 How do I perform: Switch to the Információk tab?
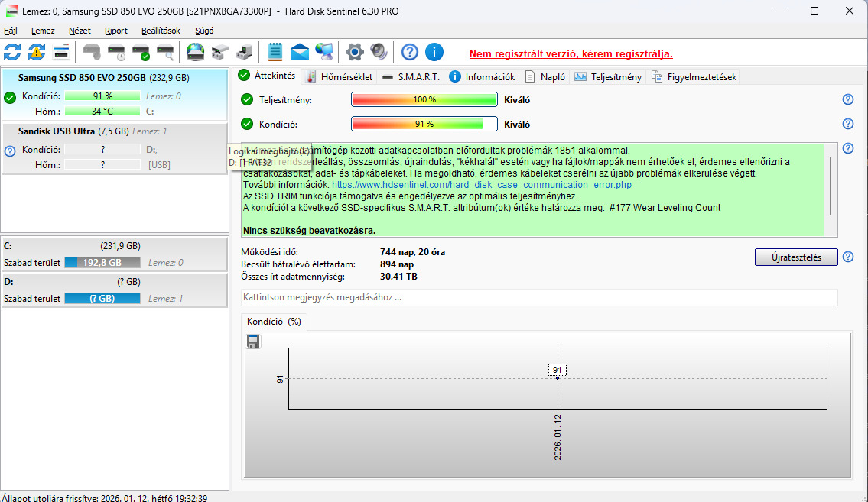(482, 77)
